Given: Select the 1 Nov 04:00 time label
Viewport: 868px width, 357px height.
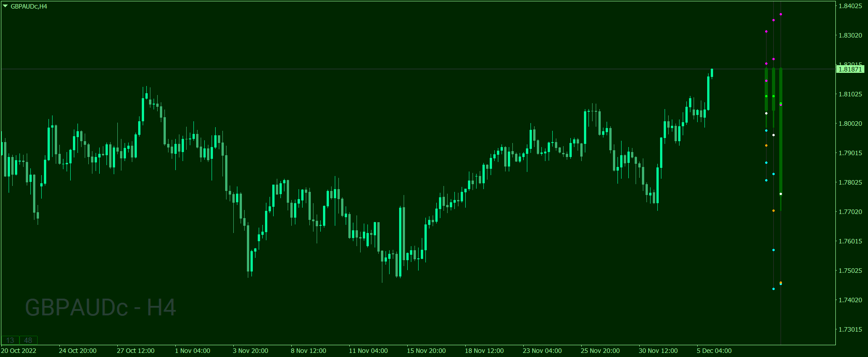Looking at the screenshot, I should (193, 351).
